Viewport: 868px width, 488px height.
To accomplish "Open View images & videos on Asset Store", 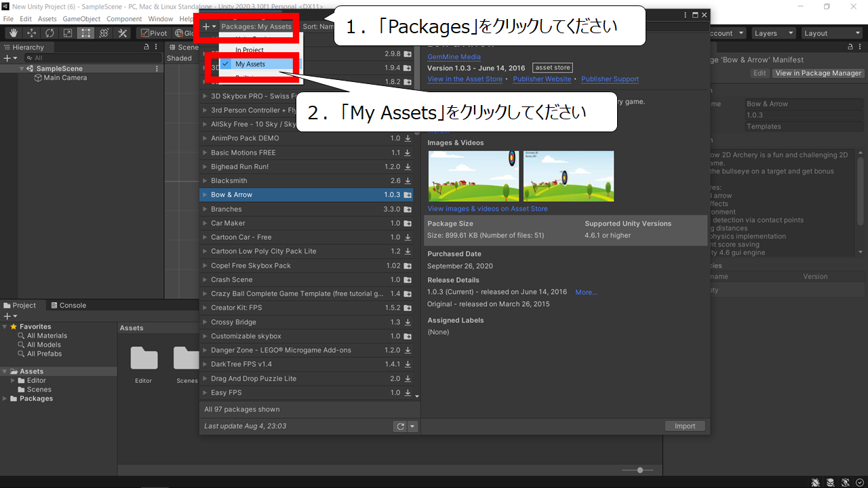I will [488, 209].
